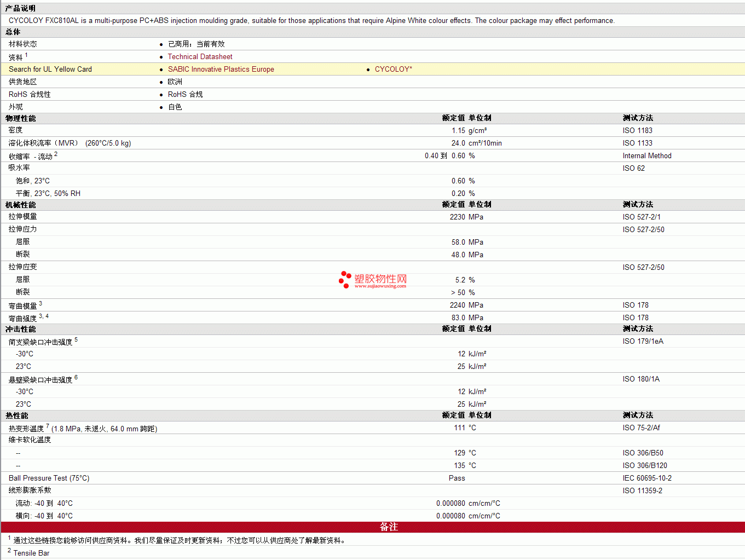The image size is (745, 560).
Task: Select the 悬臂梁缺口冲击强度 row label
Action: coord(41,380)
